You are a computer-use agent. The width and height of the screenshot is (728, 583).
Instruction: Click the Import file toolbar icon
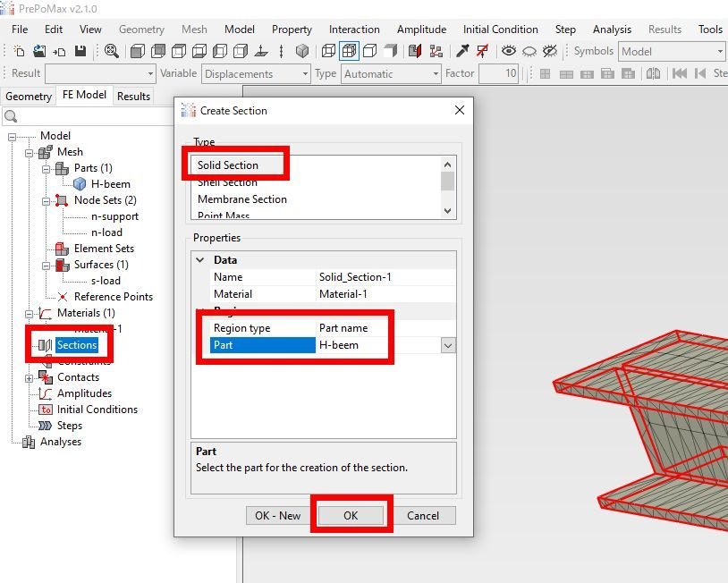pos(59,51)
